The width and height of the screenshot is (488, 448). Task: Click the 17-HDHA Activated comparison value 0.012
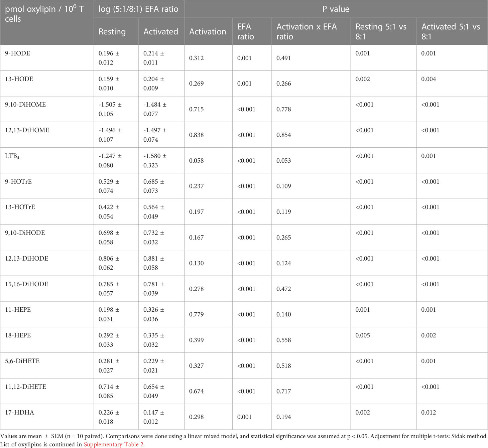(x=429, y=413)
